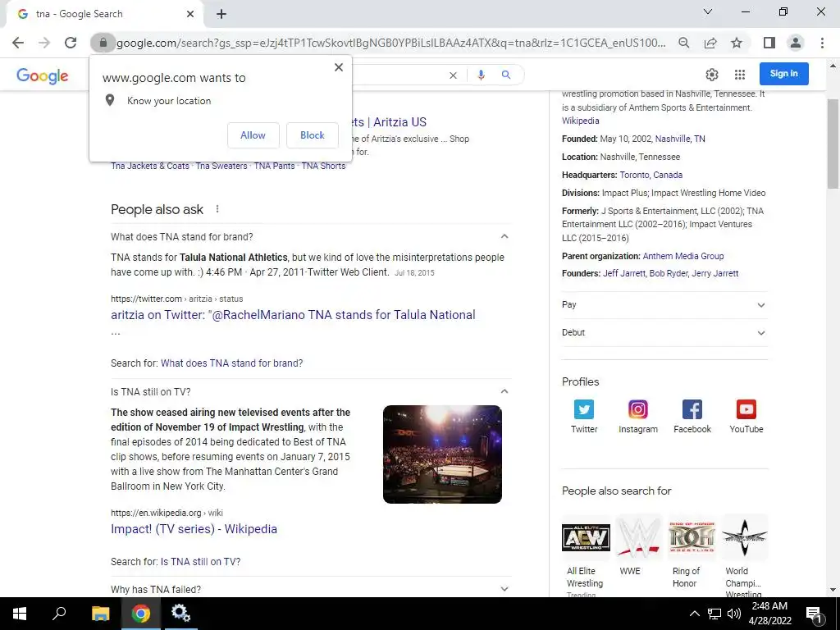Share this page icon
This screenshot has width=840, height=630.
tap(710, 43)
